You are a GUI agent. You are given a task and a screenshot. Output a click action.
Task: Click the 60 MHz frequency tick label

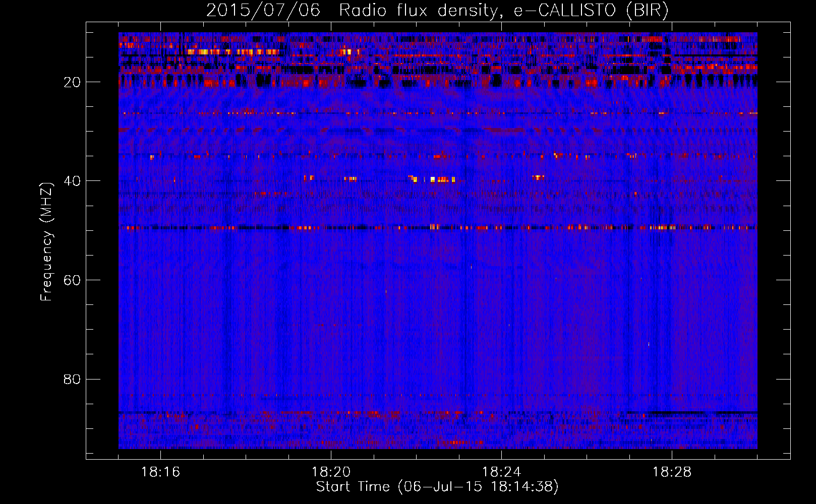pyautogui.click(x=72, y=280)
